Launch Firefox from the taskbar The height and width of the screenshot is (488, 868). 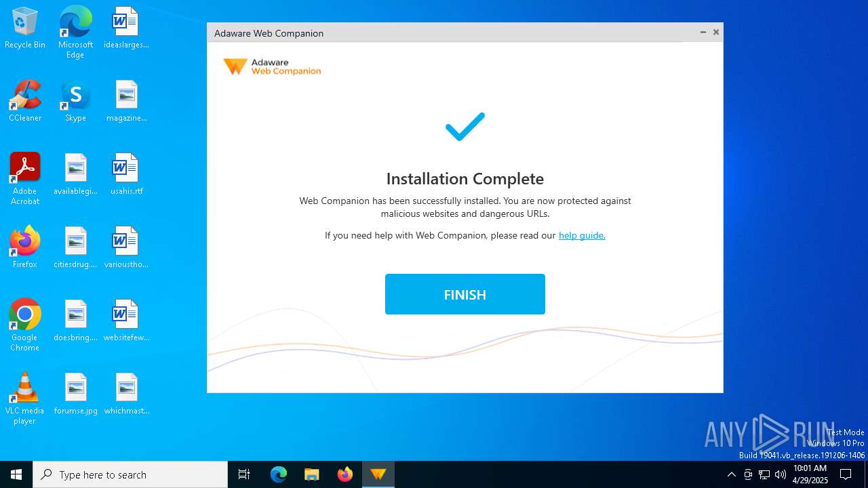click(345, 474)
